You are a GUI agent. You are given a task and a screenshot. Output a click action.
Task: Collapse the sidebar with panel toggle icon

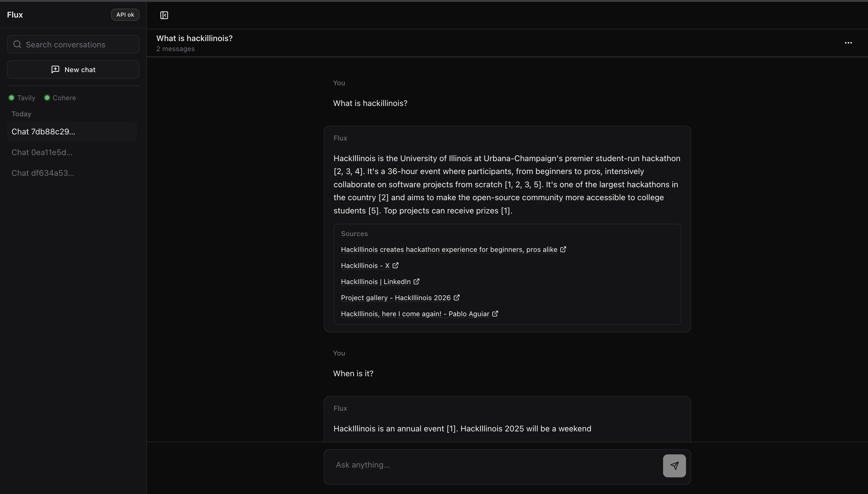pyautogui.click(x=164, y=15)
